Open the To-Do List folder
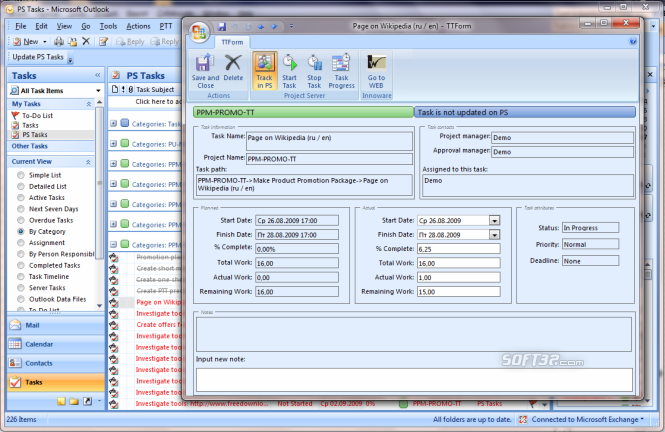The height and width of the screenshot is (432, 665). click(x=37, y=115)
